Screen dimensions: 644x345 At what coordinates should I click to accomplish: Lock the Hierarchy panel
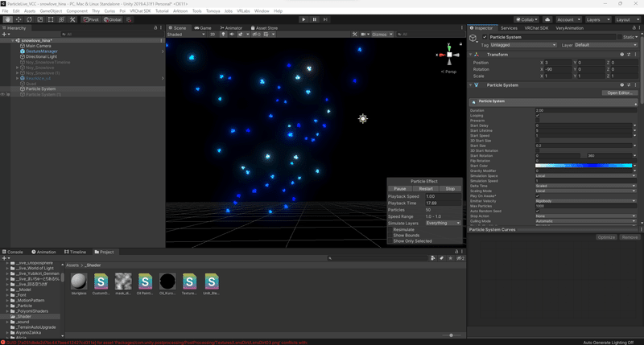(x=155, y=28)
